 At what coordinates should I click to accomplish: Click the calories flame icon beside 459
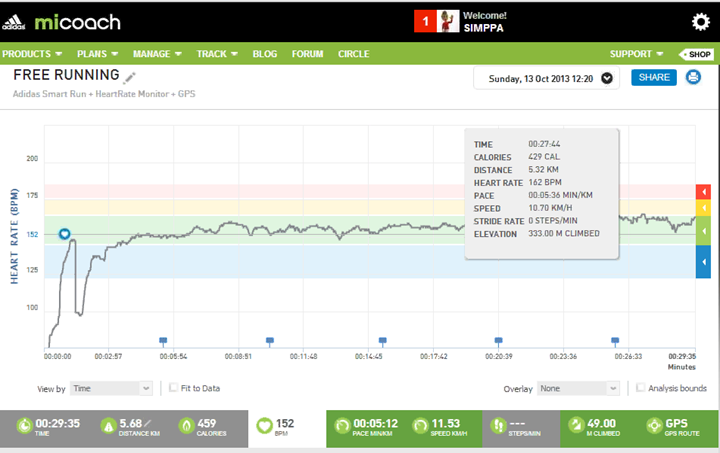(x=186, y=426)
